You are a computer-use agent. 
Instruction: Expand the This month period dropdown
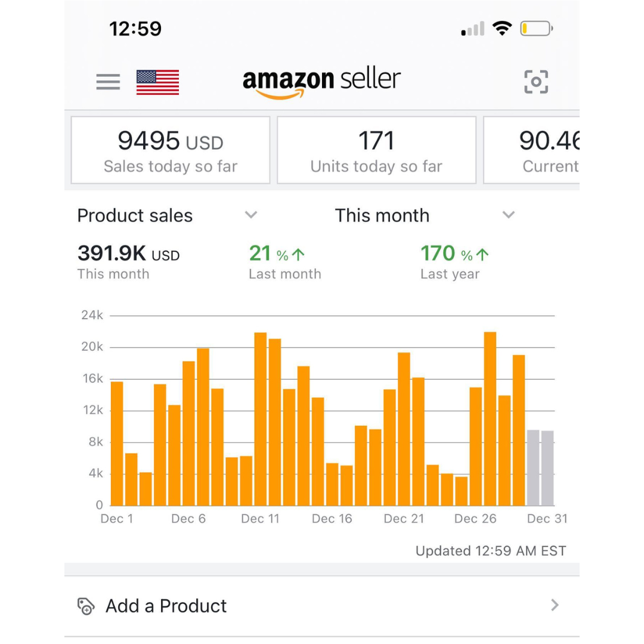(x=508, y=215)
